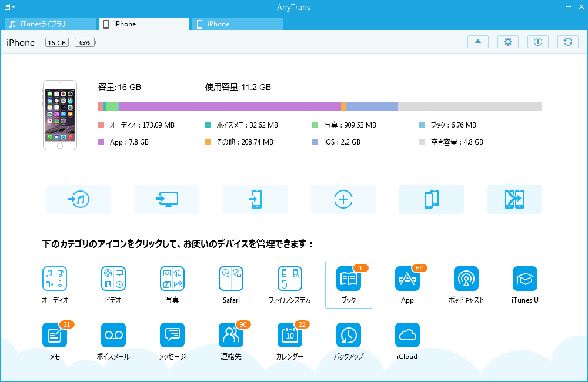The height and width of the screenshot is (382, 588).
Task: Open the バックアップ category
Action: coord(348,335)
